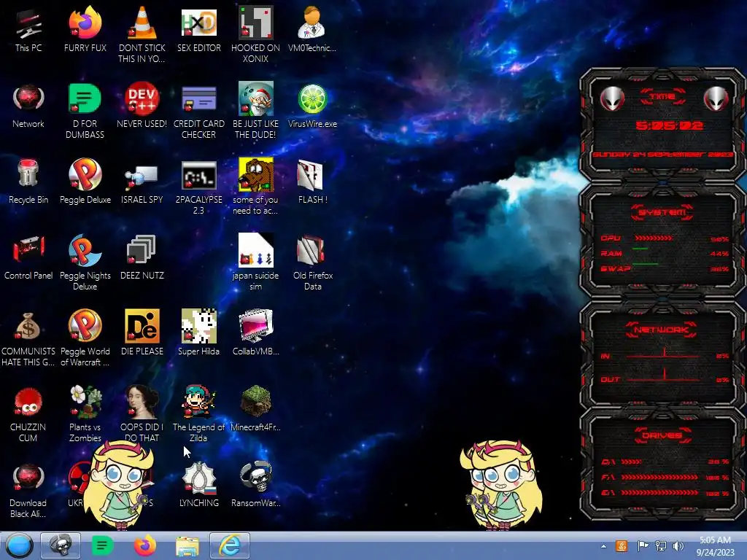Open the green document app in taskbar

coord(101,545)
